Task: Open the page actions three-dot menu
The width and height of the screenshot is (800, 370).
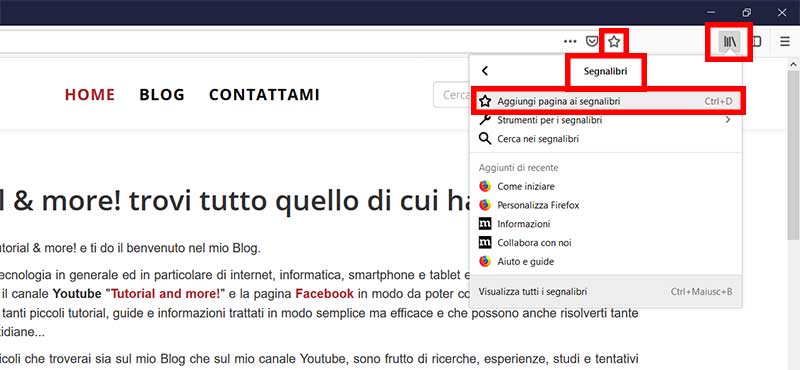Action: tap(570, 41)
